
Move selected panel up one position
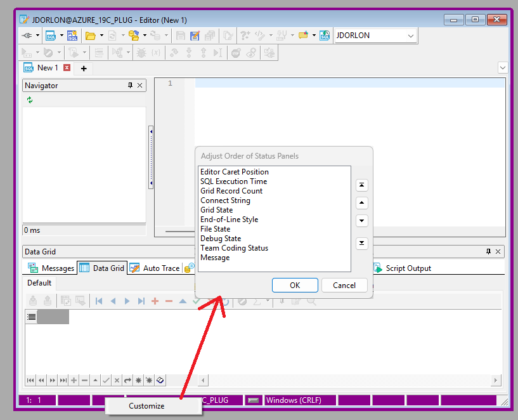(x=362, y=202)
